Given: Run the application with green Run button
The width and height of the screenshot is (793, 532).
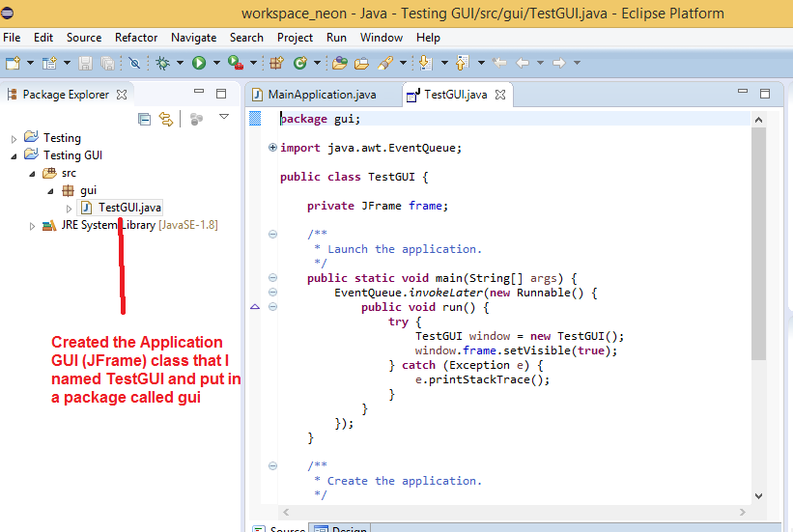Looking at the screenshot, I should coord(198,63).
